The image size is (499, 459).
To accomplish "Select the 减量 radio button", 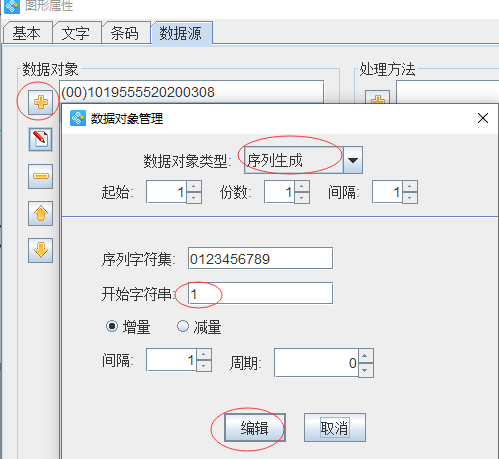I will pyautogui.click(x=183, y=326).
